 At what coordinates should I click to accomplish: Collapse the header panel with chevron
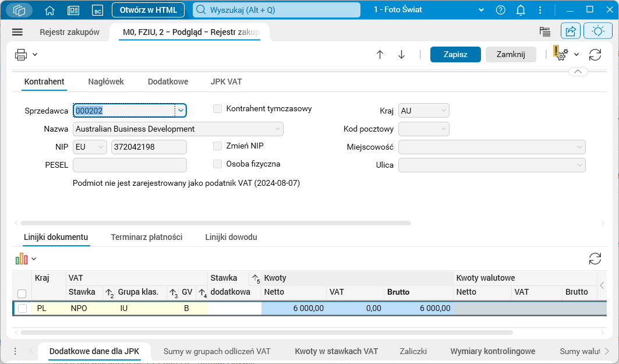point(577,72)
